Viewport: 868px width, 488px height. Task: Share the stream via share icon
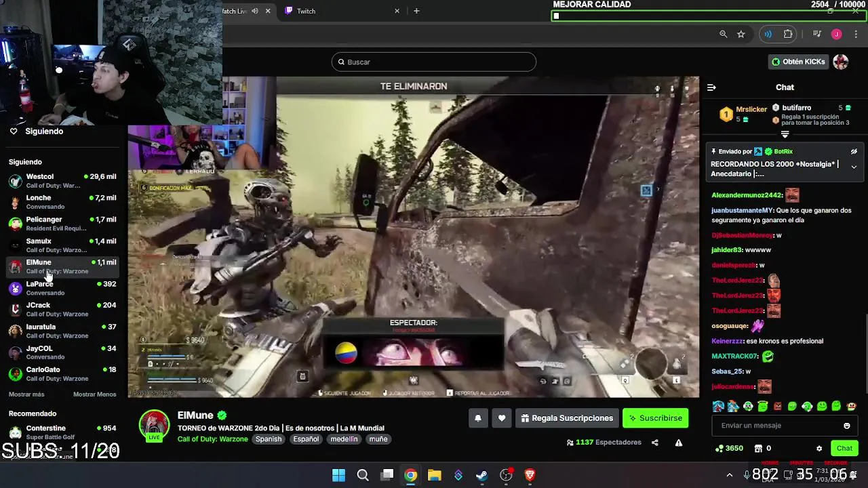tap(654, 443)
